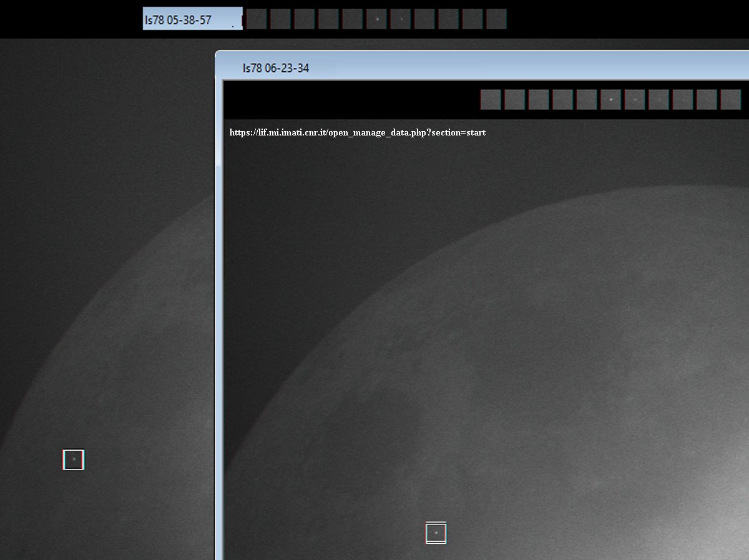The height and width of the screenshot is (560, 749).
Task: Choose the third frame thumbnail in the 06-23-34 strip
Action: click(x=539, y=100)
